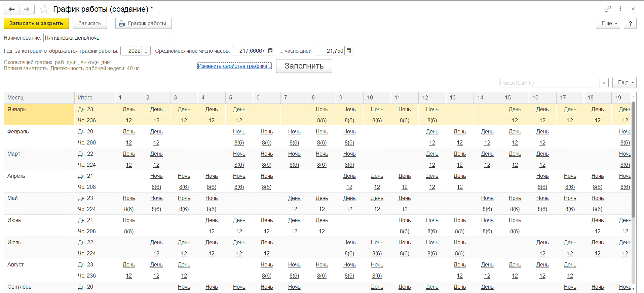Click the vertical scrollbar of the table
The image size is (644, 293).
[x=633, y=158]
